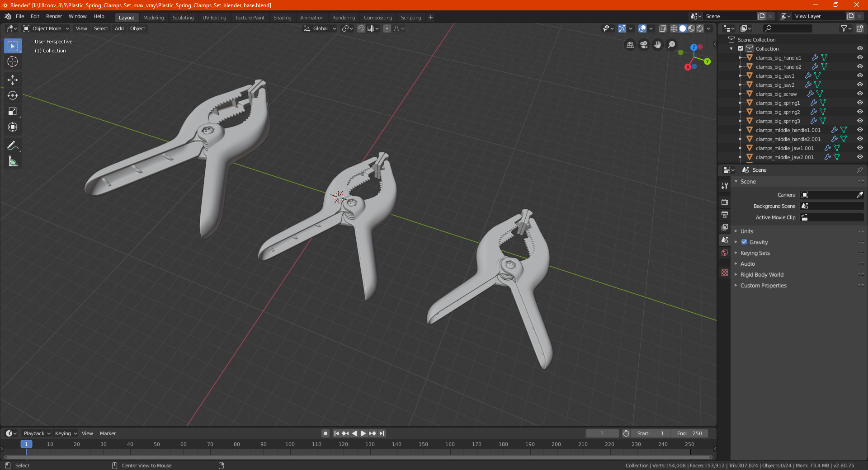Open the View Layer properties tab

[x=725, y=227]
